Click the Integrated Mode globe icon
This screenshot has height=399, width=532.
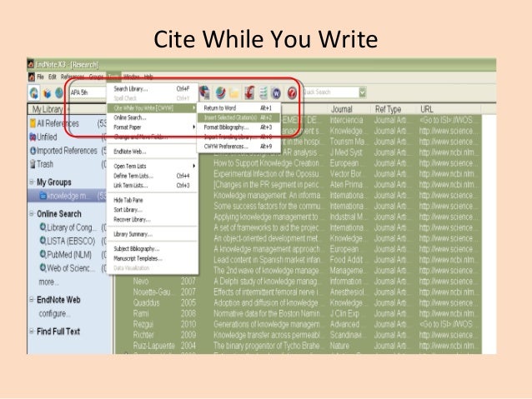(x=59, y=92)
